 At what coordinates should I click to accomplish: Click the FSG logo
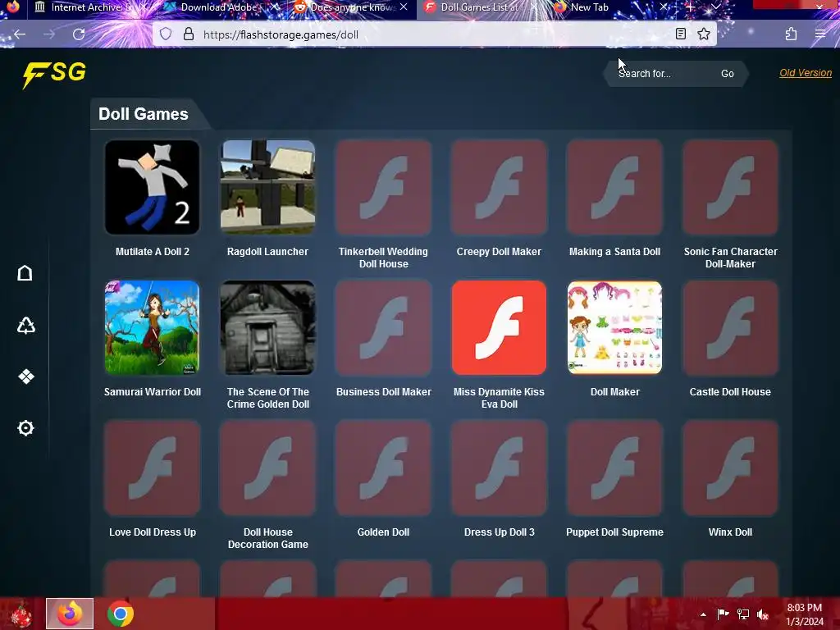pyautogui.click(x=54, y=73)
